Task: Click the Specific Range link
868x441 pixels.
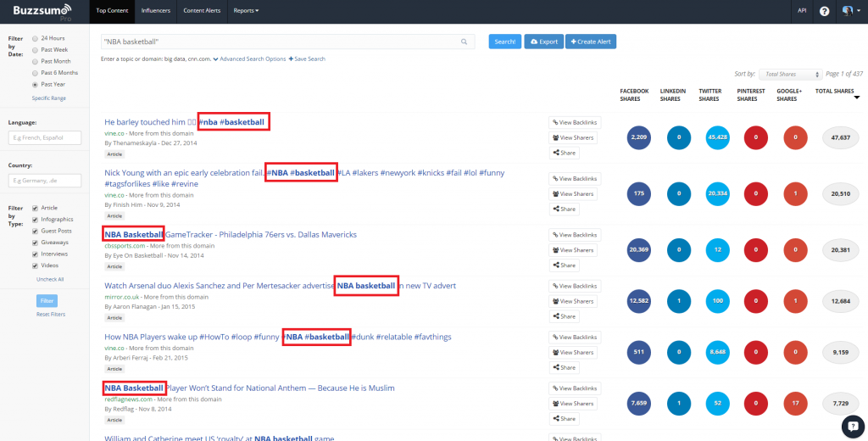Action: (48, 98)
